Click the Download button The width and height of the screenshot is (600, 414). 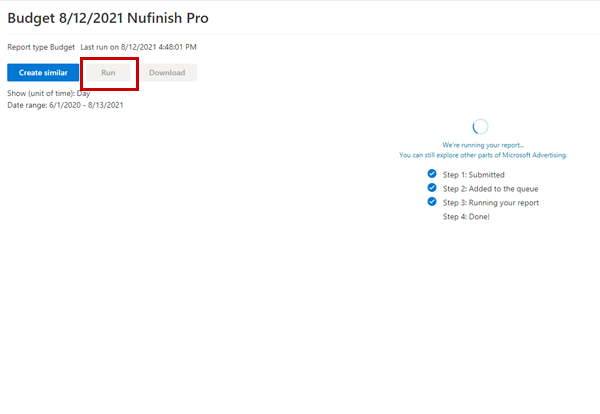(167, 73)
